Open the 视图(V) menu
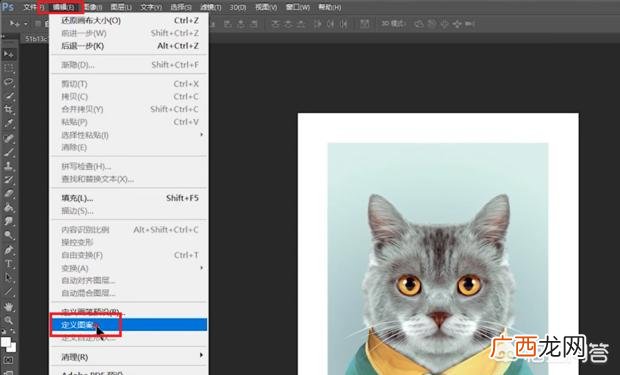The image size is (620, 375). click(266, 7)
